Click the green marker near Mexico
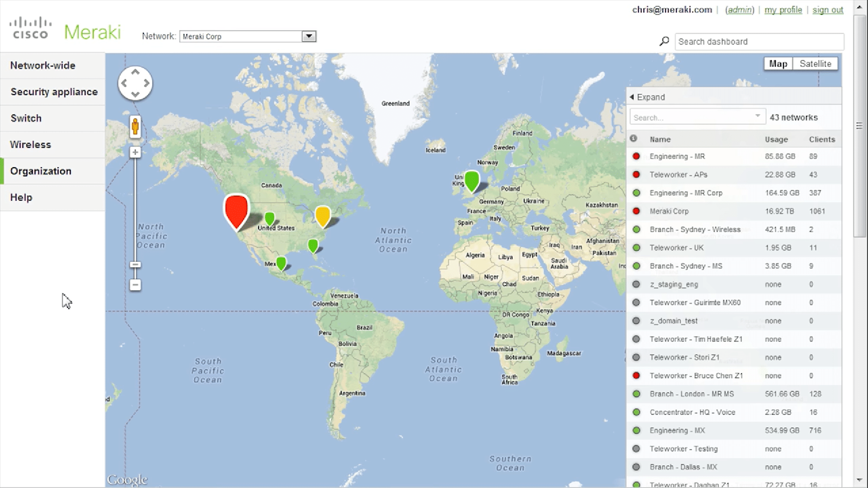Viewport: 868px width, 488px height. point(281,263)
